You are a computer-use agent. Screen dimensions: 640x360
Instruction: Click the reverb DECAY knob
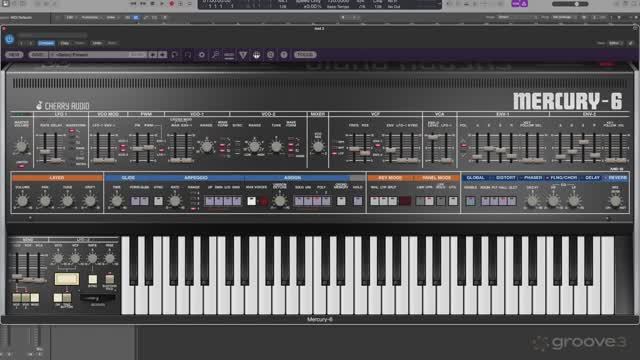pos(532,201)
